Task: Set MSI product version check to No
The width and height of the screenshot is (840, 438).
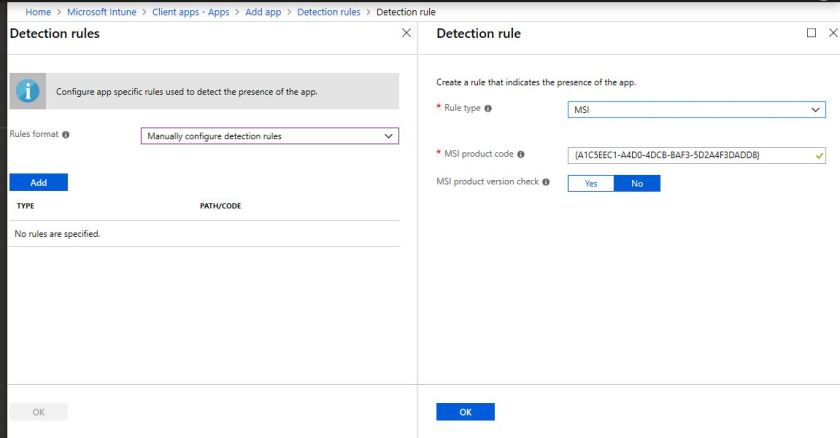Action: coord(637,183)
